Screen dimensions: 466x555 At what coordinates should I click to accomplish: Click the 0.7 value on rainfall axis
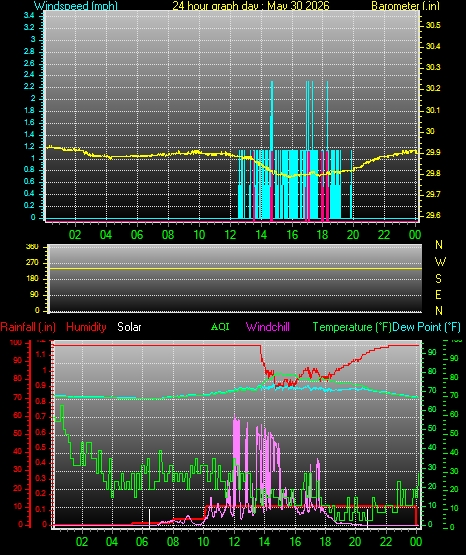[41, 417]
